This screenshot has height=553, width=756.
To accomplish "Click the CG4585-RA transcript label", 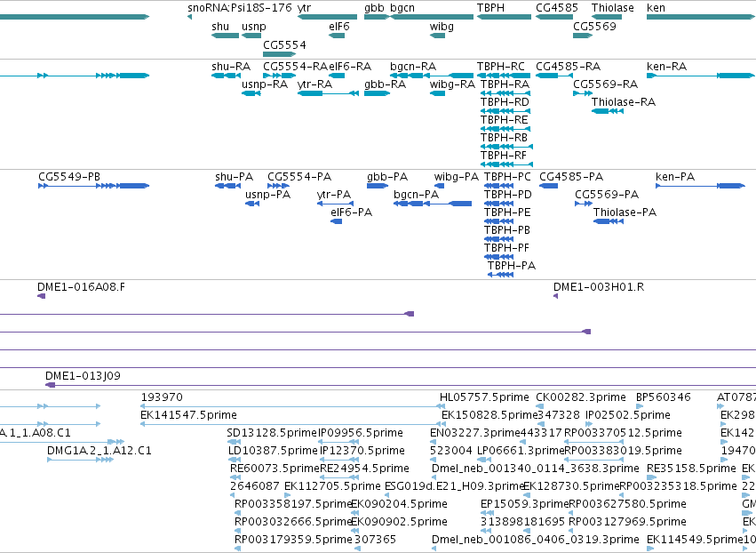I will point(568,66).
